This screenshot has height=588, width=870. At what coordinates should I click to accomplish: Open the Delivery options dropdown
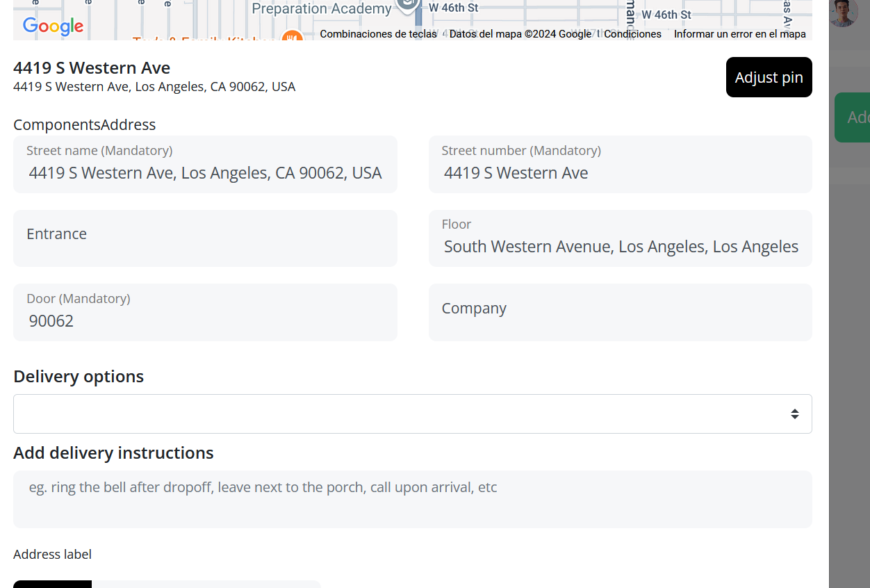(413, 414)
